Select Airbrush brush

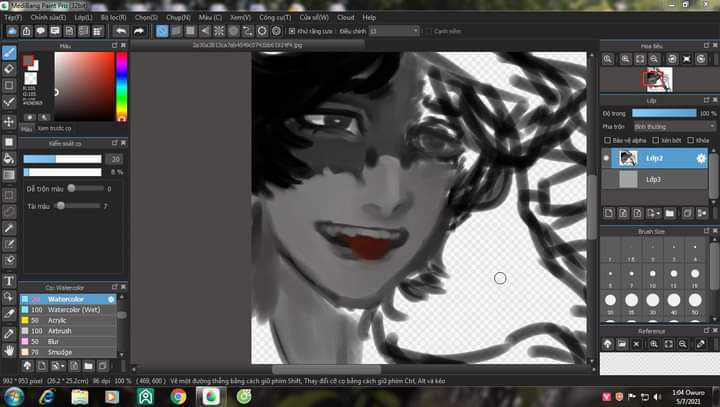(x=68, y=331)
